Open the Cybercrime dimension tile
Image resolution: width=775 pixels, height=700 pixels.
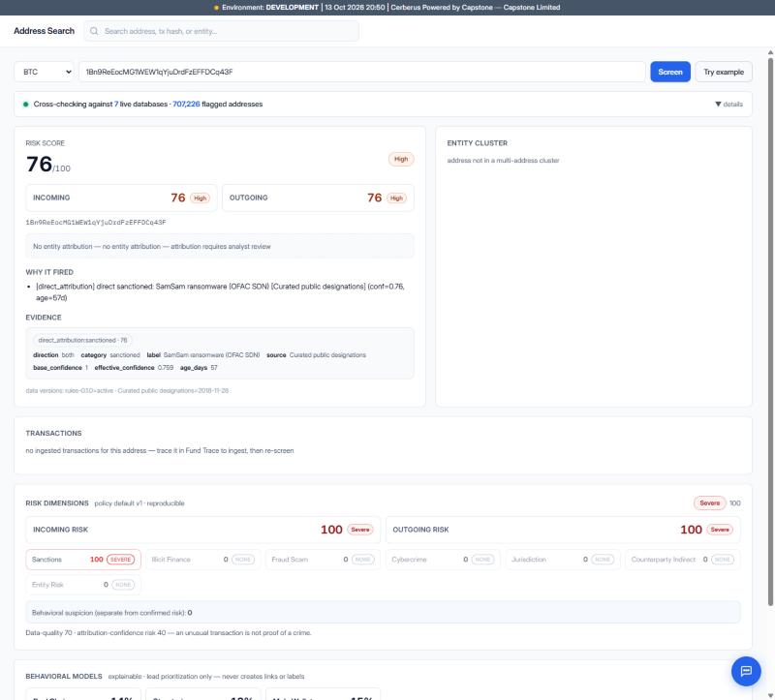point(443,560)
